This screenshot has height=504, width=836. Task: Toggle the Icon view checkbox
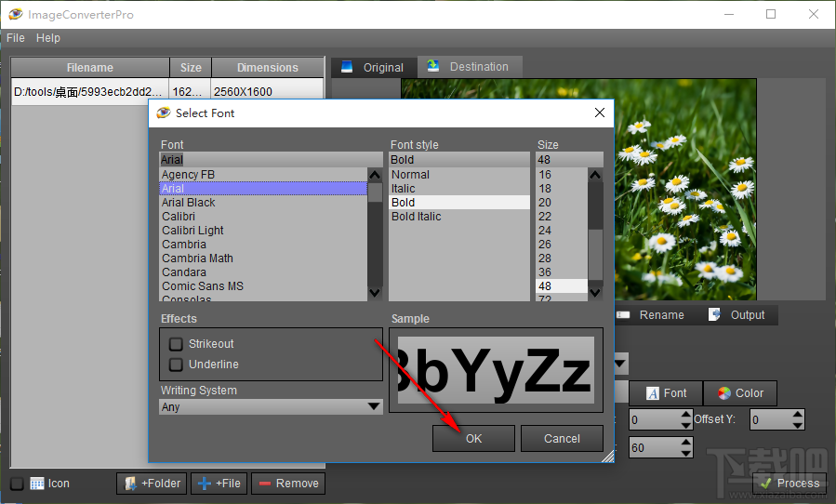pos(17,484)
